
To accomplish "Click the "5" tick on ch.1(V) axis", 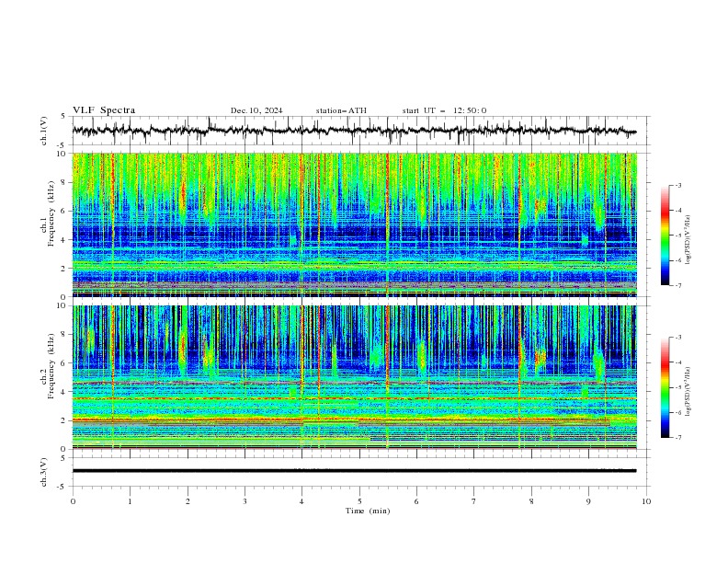I will point(64,116).
